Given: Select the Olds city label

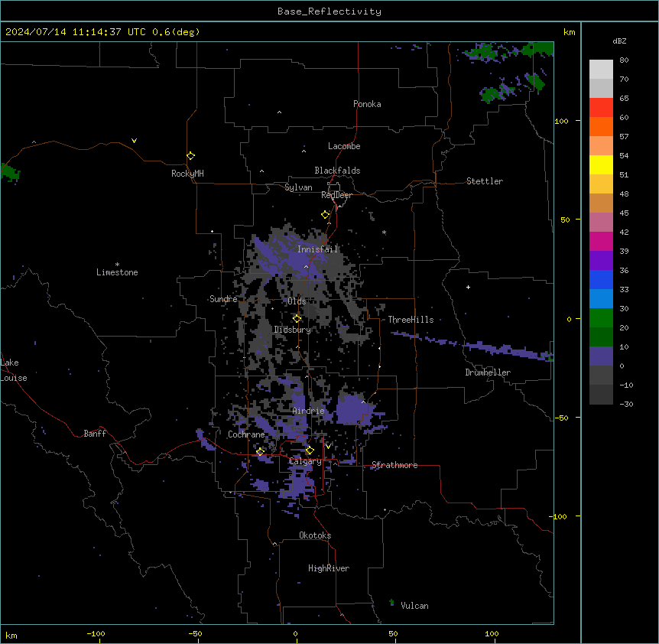Looking at the screenshot, I should [x=297, y=301].
